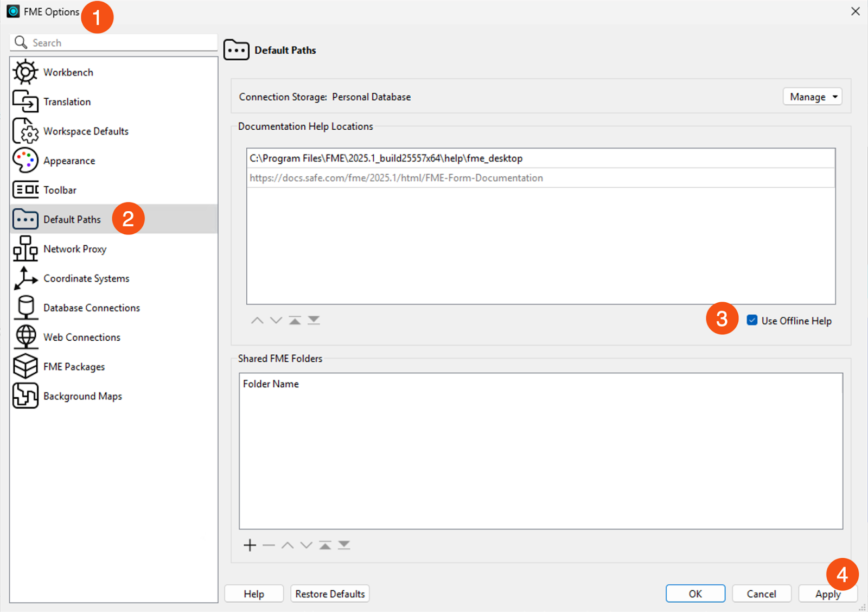Select Workbench category label
This screenshot has height=612, width=868.
coord(68,72)
